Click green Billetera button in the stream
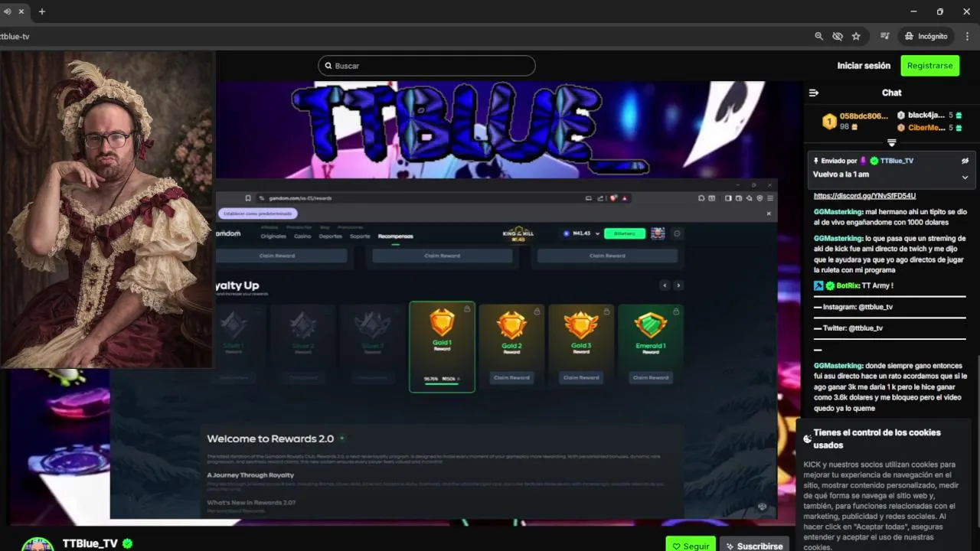This screenshot has width=980, height=551. 625,233
